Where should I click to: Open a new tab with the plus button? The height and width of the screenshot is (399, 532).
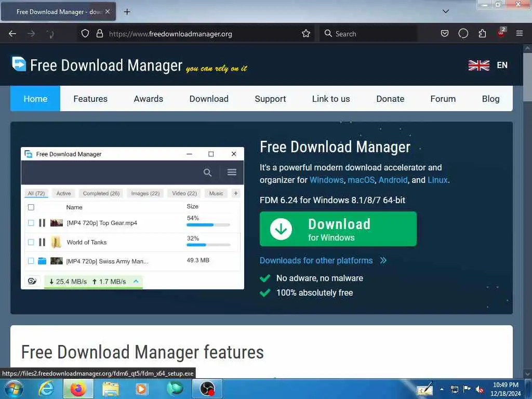[x=127, y=12]
